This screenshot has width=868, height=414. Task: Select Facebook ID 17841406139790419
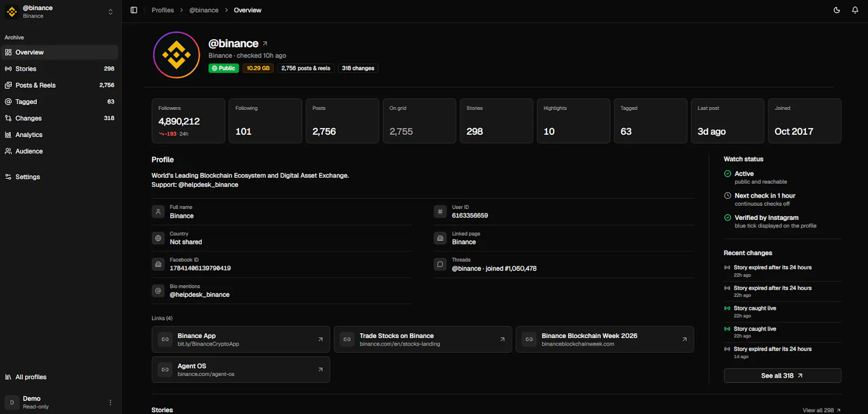pyautogui.click(x=200, y=268)
